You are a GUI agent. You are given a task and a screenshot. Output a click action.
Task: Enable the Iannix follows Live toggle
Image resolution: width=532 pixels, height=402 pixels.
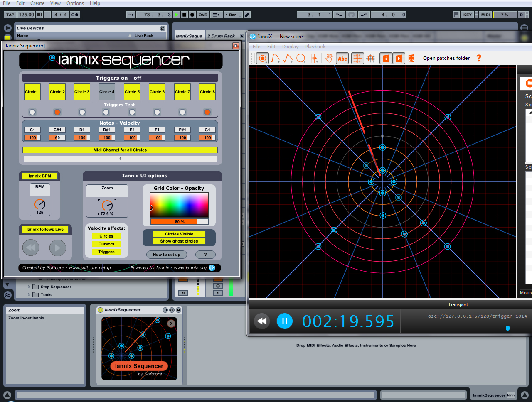coord(45,229)
